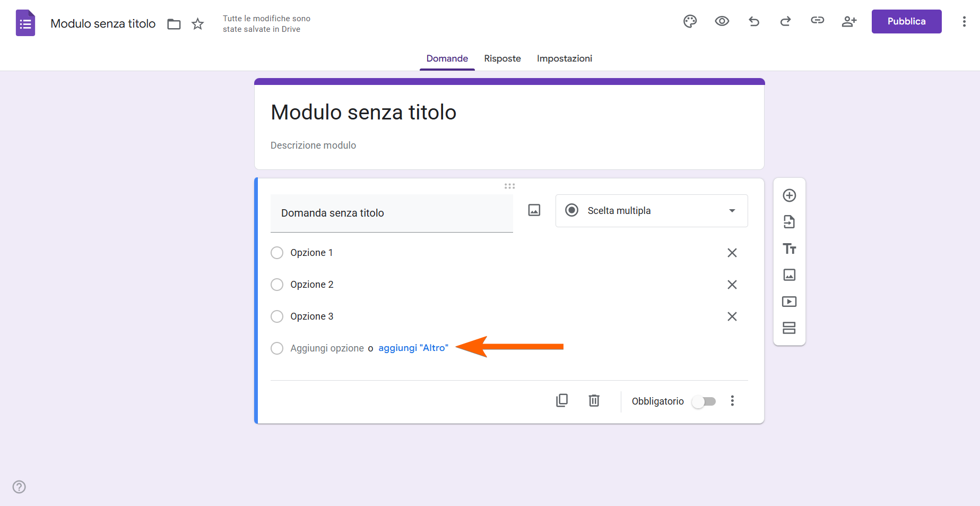Open the Scelta multipla question type dropdown
This screenshot has height=506, width=980.
[x=652, y=211]
